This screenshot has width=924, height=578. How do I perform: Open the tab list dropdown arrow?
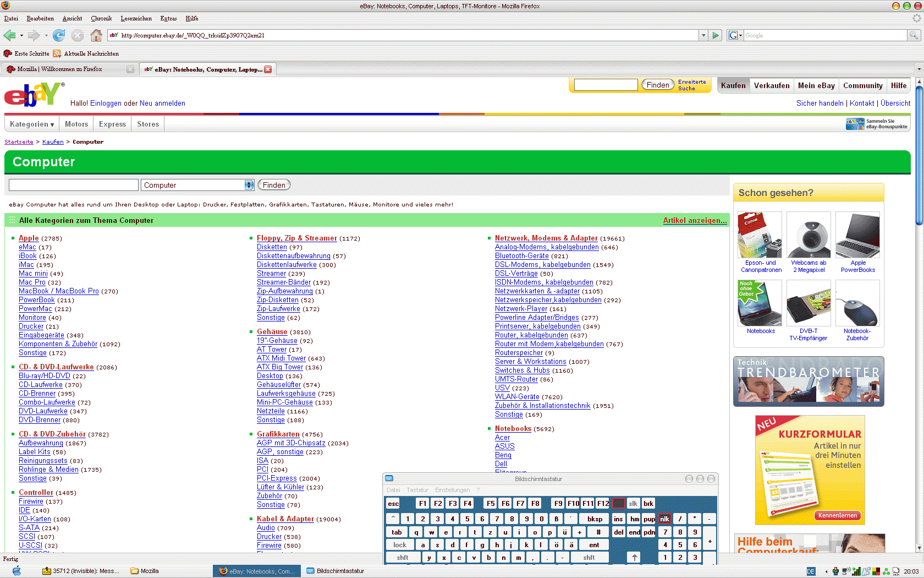919,69
